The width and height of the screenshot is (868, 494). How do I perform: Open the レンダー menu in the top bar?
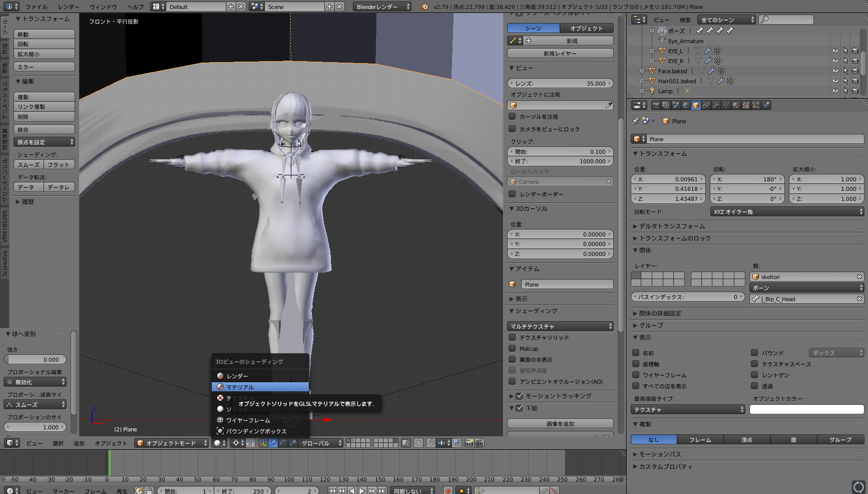[68, 7]
